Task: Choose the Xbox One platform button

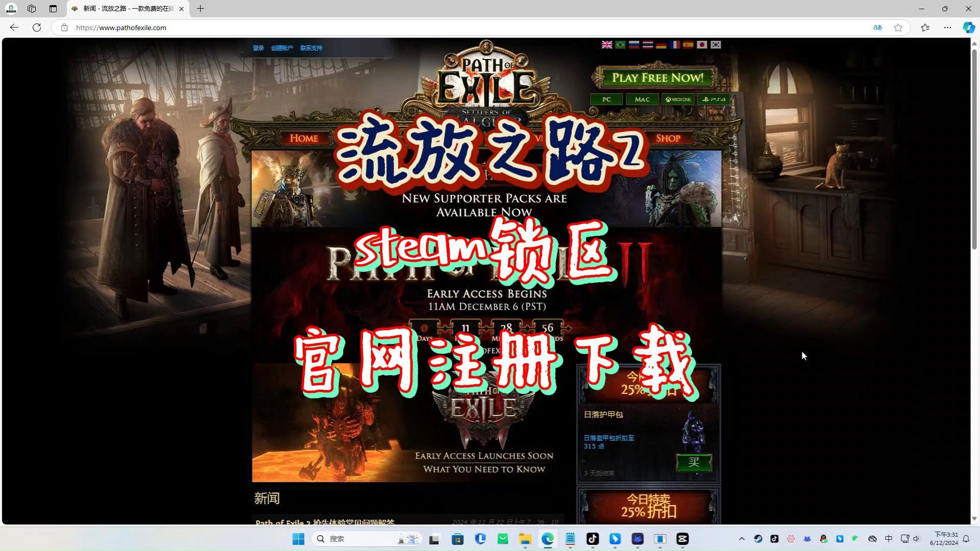Action: 678,99
